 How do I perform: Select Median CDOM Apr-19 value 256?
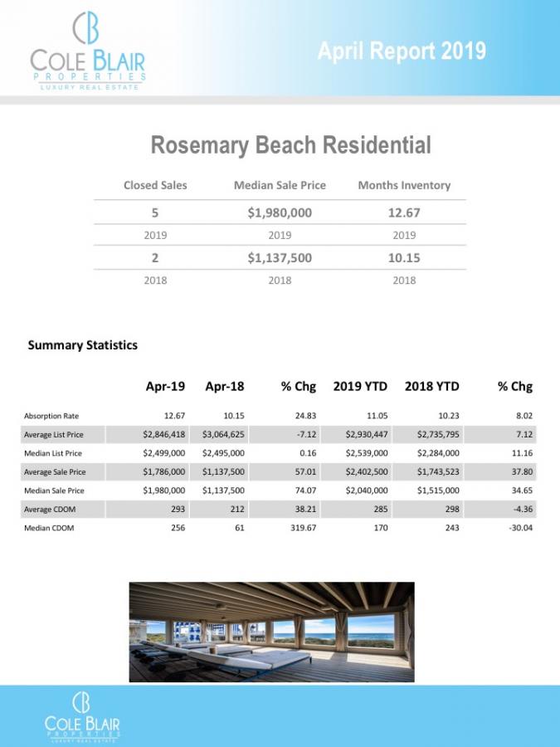pos(178,527)
